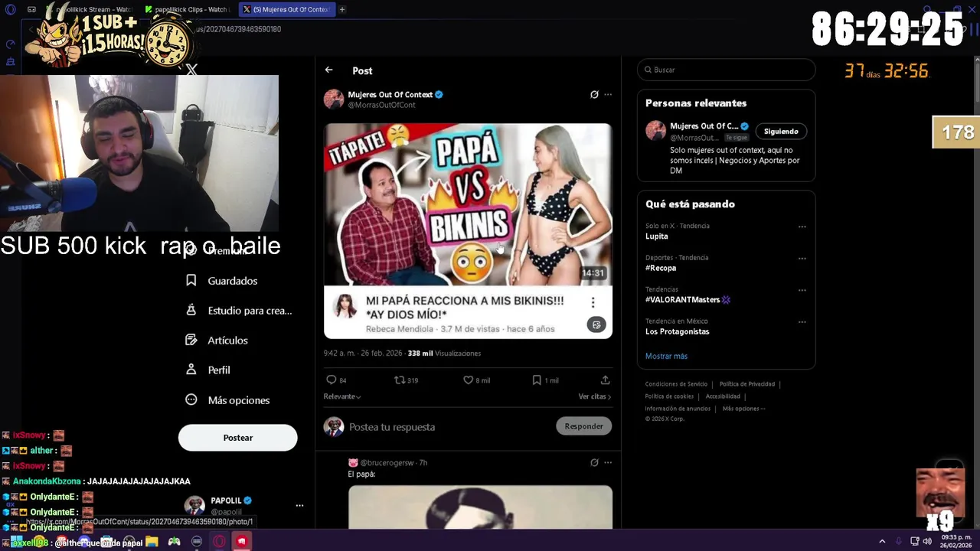Open the #VALORANTMasters trending topic
Screen dimensions: 980x551
tap(688, 299)
